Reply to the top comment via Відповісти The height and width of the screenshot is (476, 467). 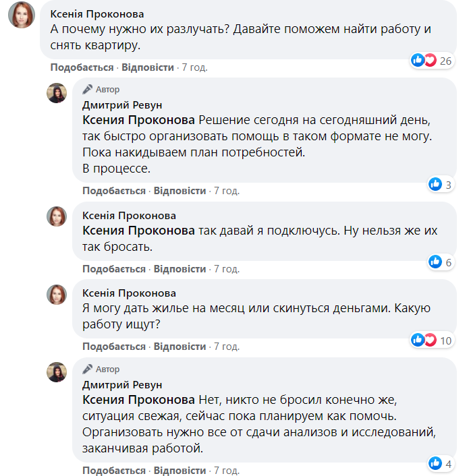click(147, 67)
